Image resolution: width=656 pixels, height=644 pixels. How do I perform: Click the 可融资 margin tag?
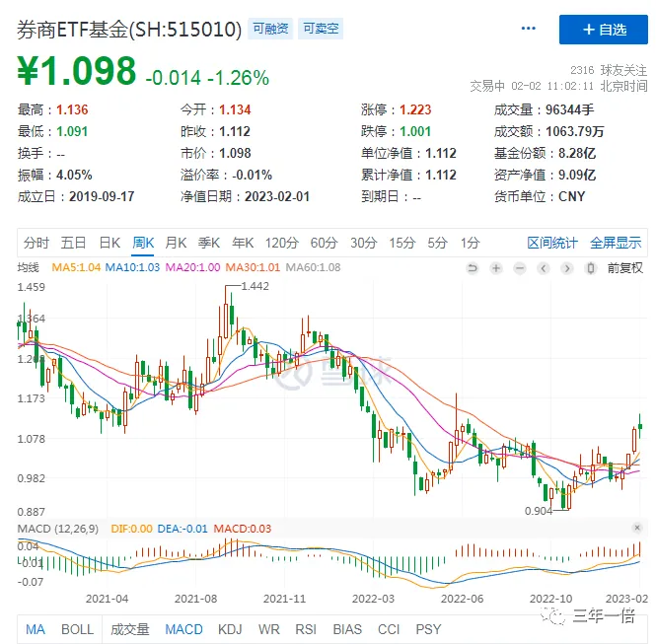point(270,29)
